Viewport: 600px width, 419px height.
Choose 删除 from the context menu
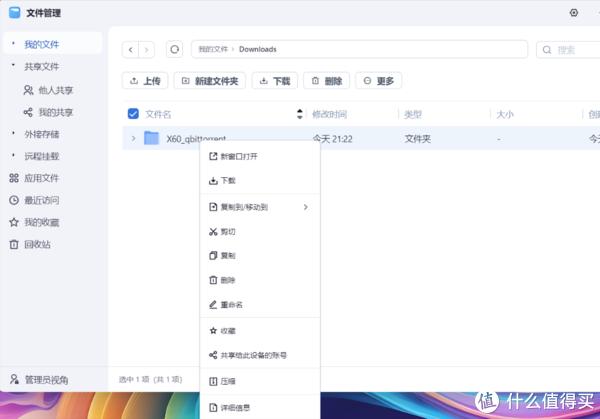[260, 280]
